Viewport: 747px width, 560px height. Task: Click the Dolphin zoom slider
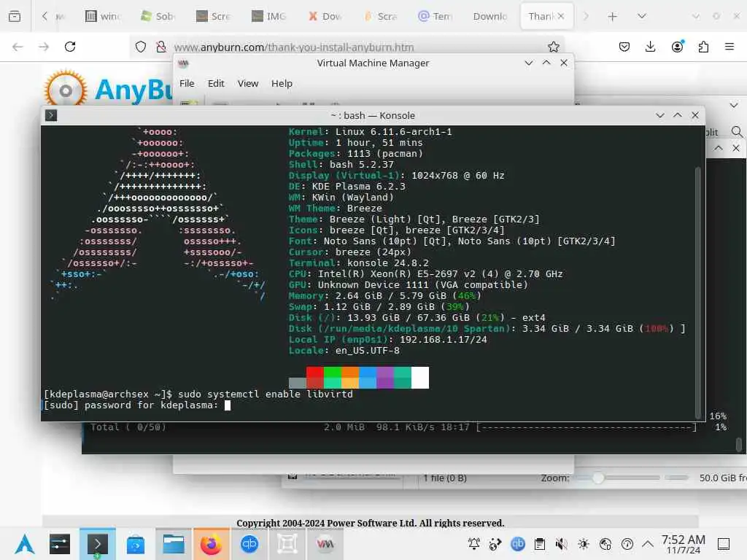[x=617, y=478]
